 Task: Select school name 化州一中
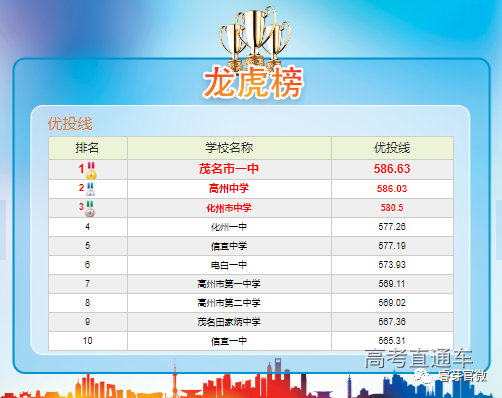tap(229, 227)
